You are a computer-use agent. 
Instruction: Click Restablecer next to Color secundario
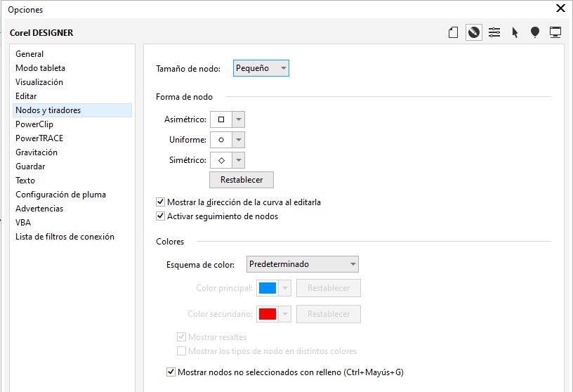[x=329, y=314]
